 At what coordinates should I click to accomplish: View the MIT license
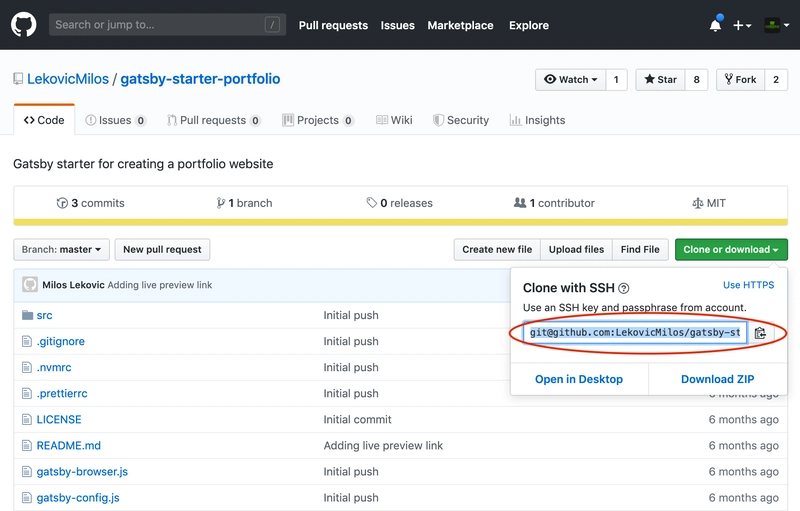click(709, 203)
